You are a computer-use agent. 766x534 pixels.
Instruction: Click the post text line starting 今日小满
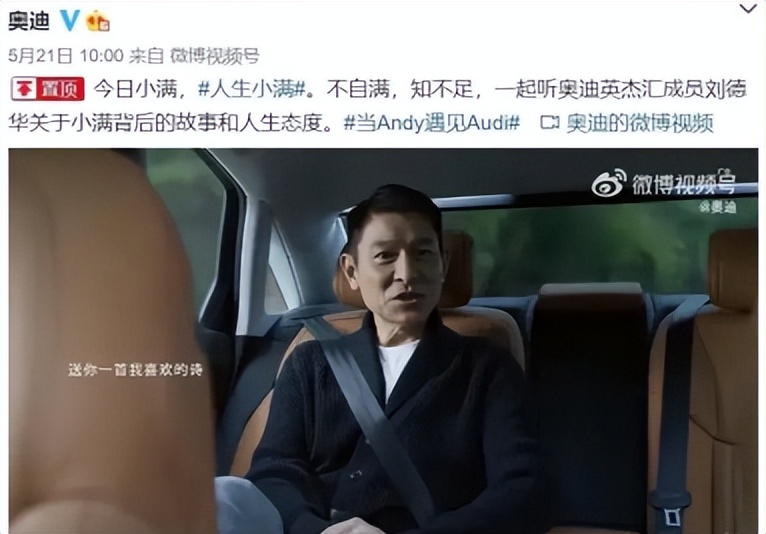(x=420, y=89)
